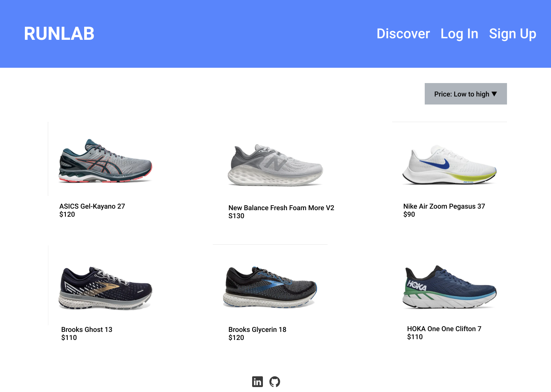This screenshot has height=392, width=551.
Task: Open the Brooks Ghost 13 product listing
Action: point(86,329)
